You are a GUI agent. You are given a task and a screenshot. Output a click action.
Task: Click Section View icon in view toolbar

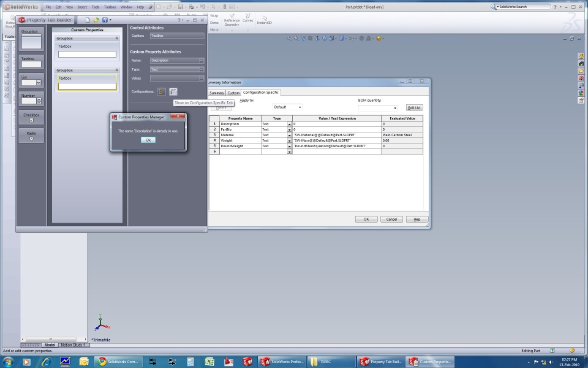[310, 38]
